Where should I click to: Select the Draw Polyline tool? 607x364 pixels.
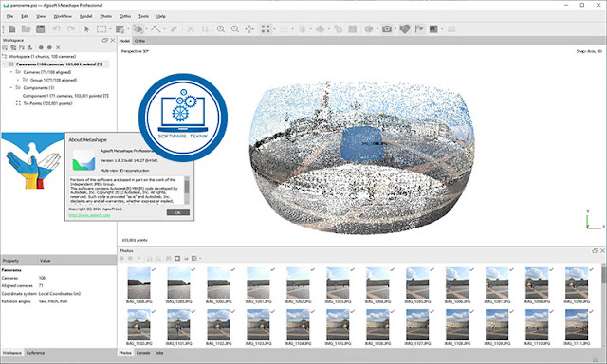coord(156,29)
